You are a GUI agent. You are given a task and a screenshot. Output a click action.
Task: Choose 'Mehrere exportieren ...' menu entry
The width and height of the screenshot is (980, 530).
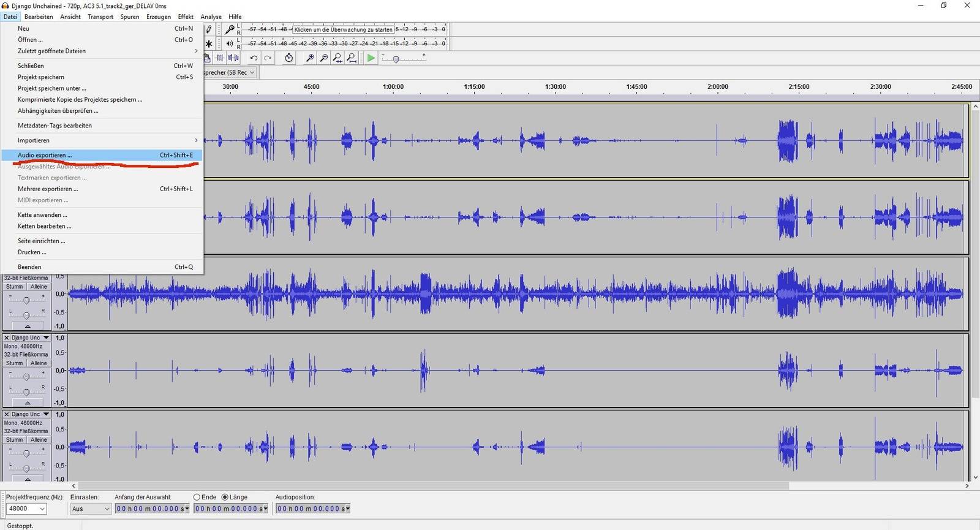(x=102, y=189)
